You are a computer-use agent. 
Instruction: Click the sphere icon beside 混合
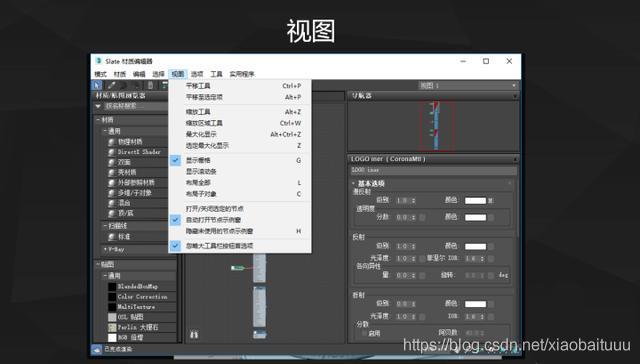[112, 203]
